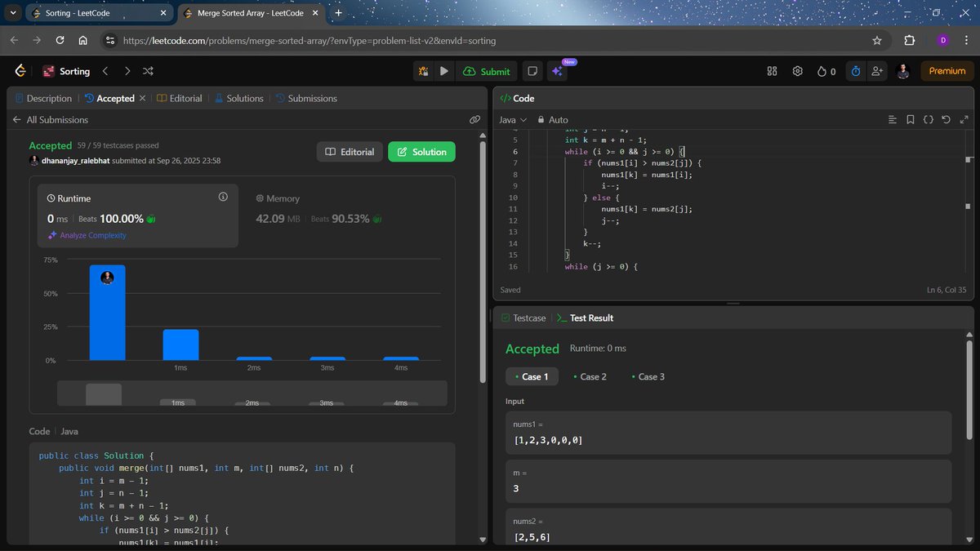The image size is (980, 551).
Task: Open the settings gear icon
Action: pos(797,71)
